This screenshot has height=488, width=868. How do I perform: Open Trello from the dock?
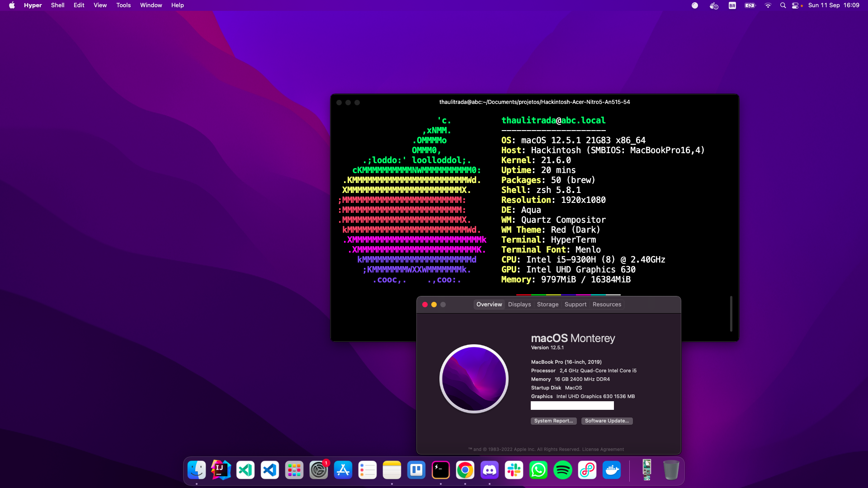[416, 470]
